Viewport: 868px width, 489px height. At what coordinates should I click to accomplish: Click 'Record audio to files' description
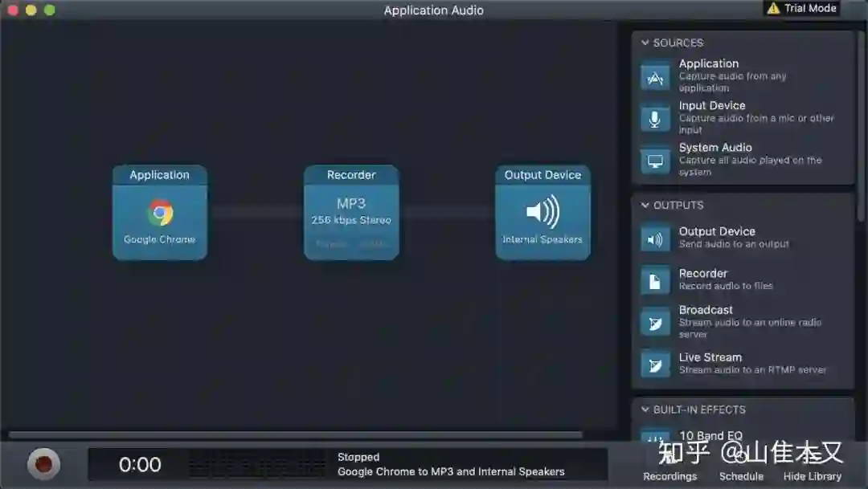(x=726, y=286)
